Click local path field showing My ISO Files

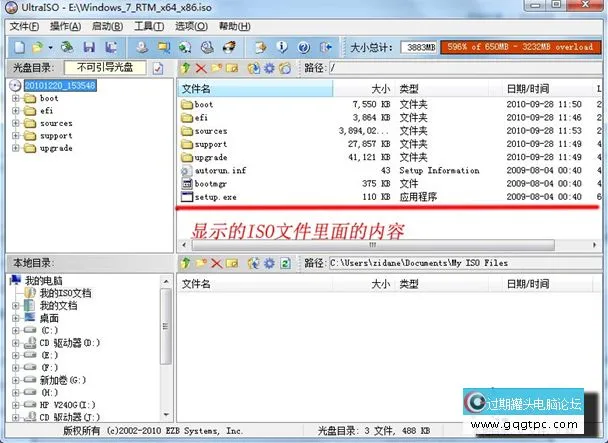click(465, 263)
